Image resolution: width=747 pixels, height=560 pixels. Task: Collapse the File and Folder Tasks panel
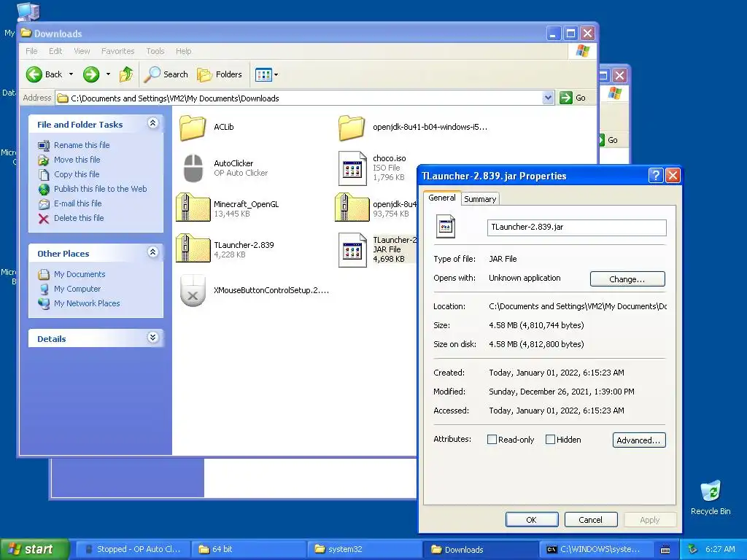(152, 123)
